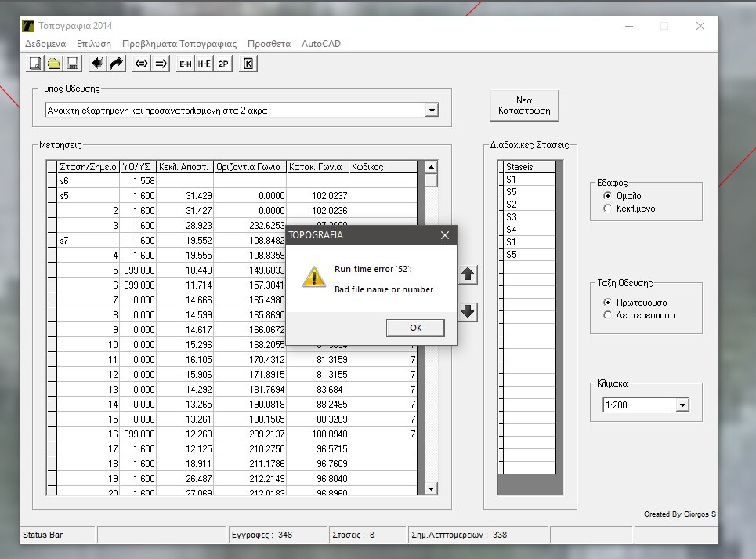
Task: Click the Τοπογραφια app icon in the title bar
Action: point(28,26)
